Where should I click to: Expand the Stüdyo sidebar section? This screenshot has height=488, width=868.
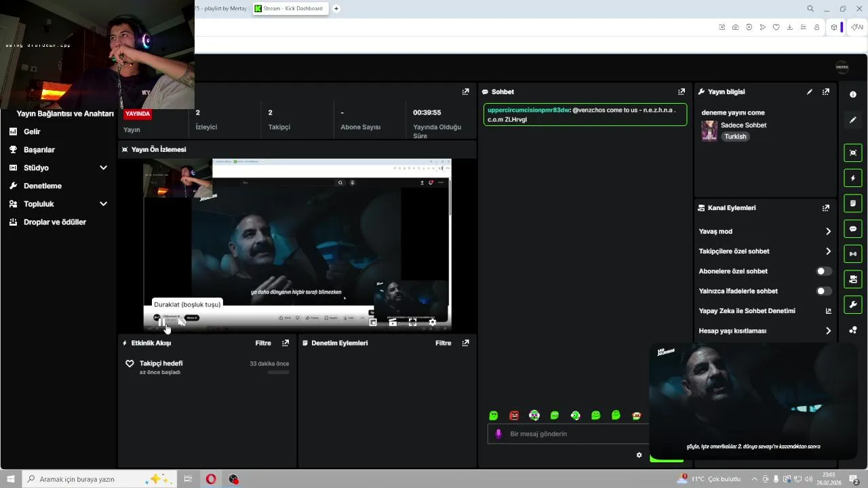pyautogui.click(x=103, y=167)
